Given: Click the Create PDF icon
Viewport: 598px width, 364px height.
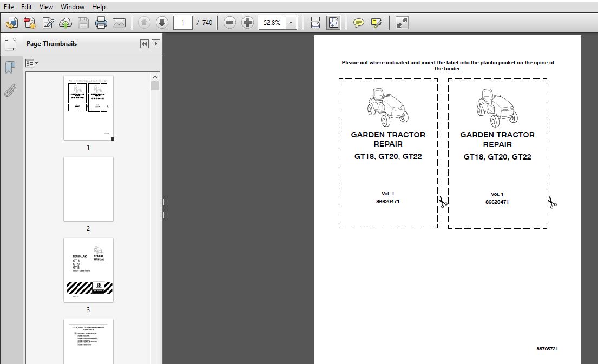Looking at the screenshot, I should pyautogui.click(x=30, y=23).
